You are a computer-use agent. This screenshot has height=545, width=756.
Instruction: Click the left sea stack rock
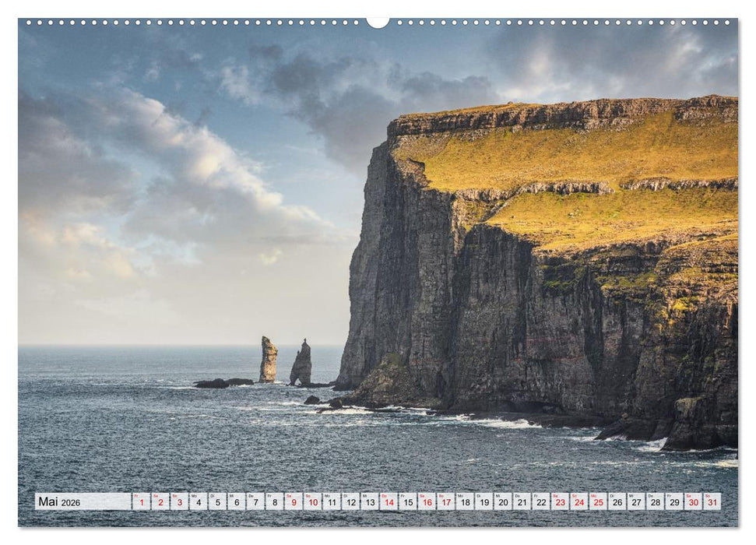pyautogui.click(x=268, y=360)
